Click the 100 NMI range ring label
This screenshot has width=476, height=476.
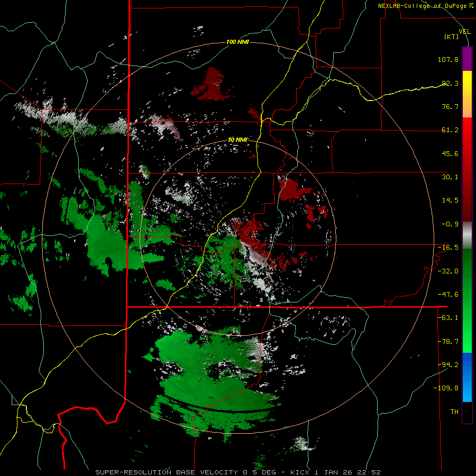237,42
